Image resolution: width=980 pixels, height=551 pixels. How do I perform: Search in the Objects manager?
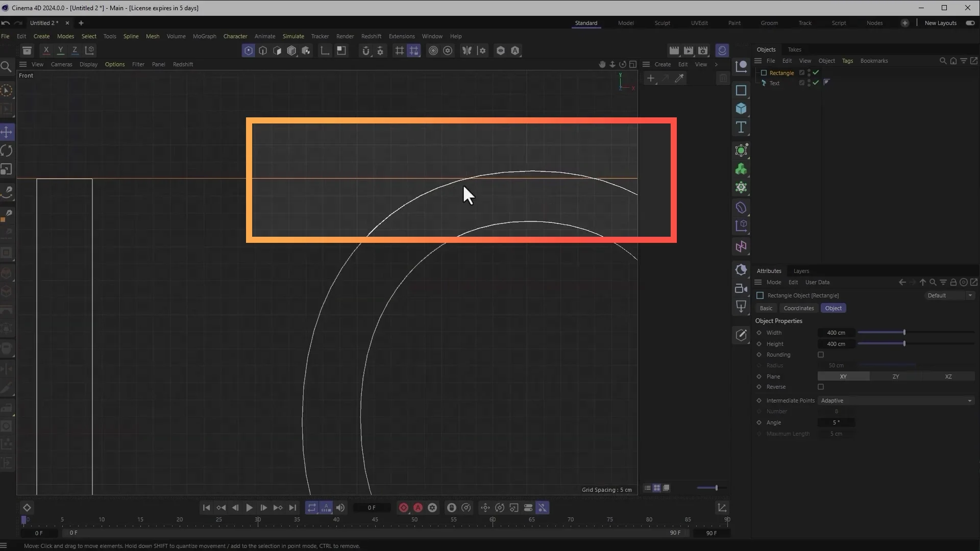(943, 61)
